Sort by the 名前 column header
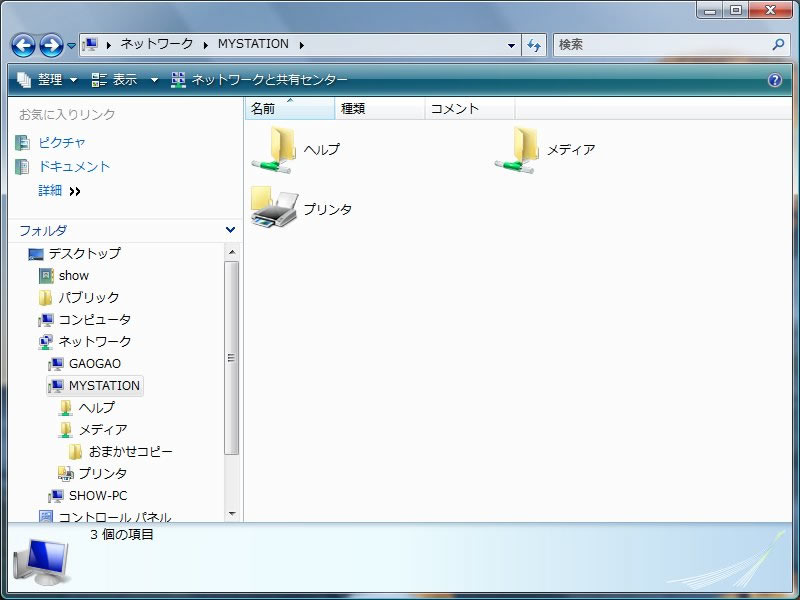This screenshot has width=800, height=600. pos(288,109)
